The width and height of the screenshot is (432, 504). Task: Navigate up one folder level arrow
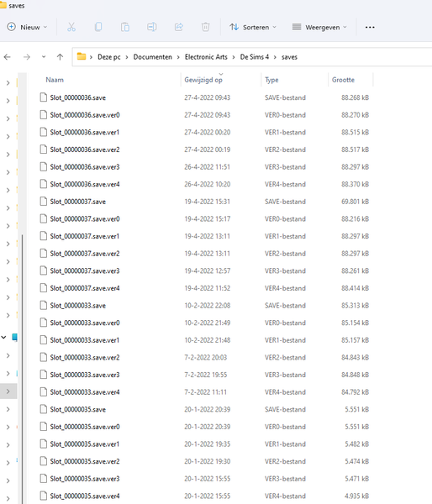[60, 57]
